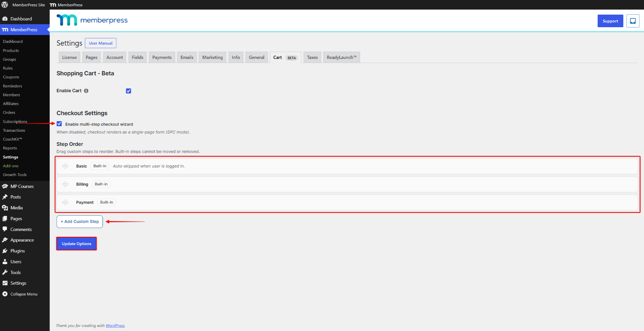This screenshot has width=644, height=331.
Task: Switch to the General tab
Action: point(256,57)
